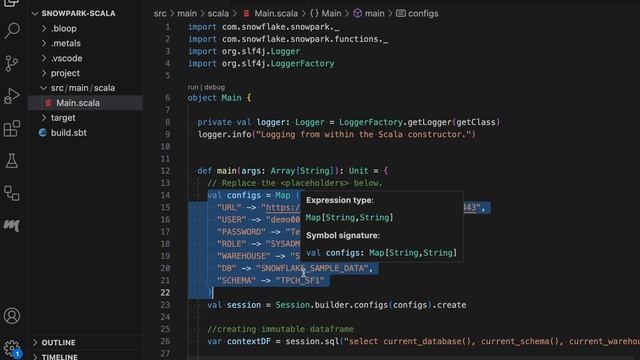This screenshot has width=640, height=360.
Task: Click line number 22 in the gutter
Action: click(x=165, y=293)
